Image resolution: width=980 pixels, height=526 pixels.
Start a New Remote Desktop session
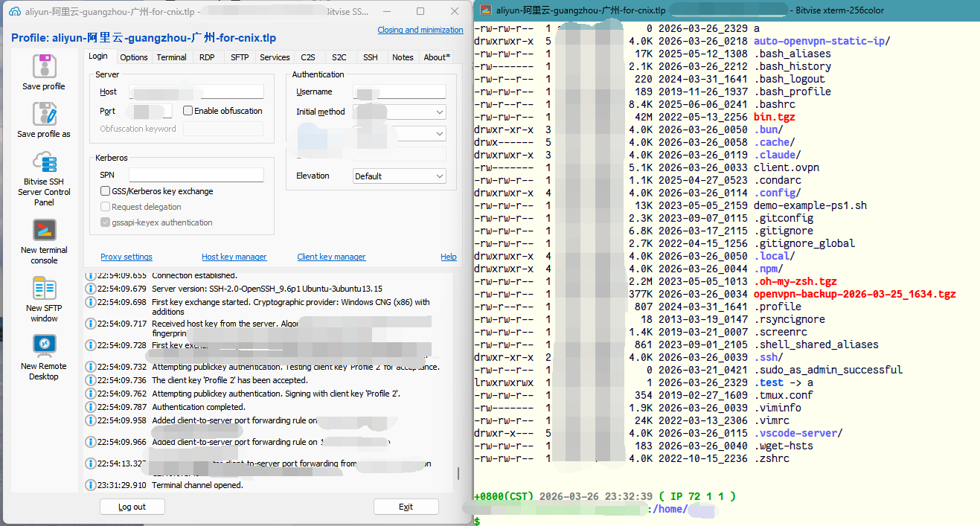(45, 346)
